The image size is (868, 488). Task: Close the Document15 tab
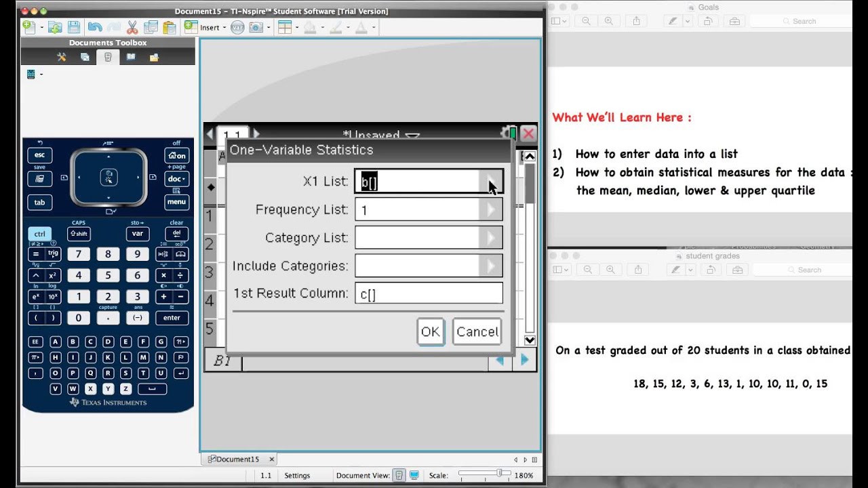(x=271, y=459)
